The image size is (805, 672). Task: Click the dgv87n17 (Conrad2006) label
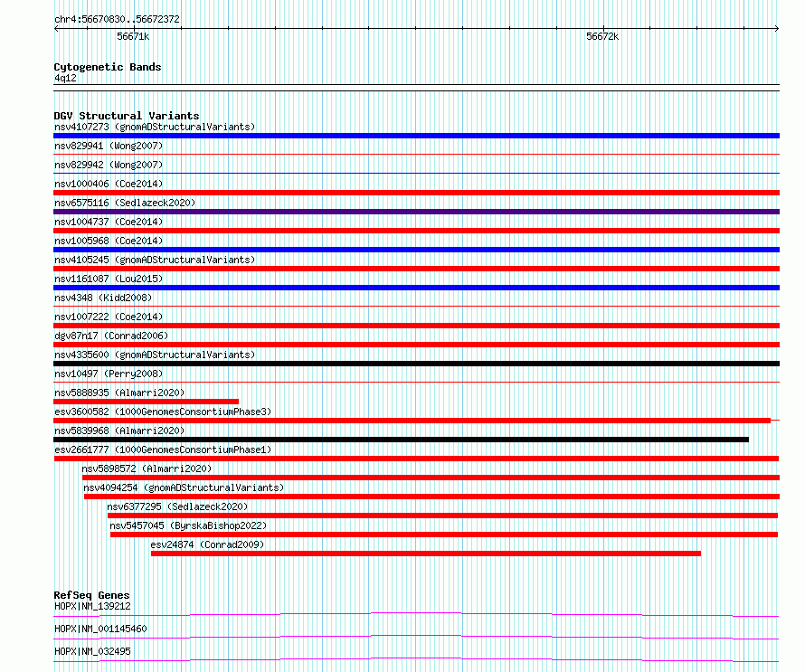(111, 336)
